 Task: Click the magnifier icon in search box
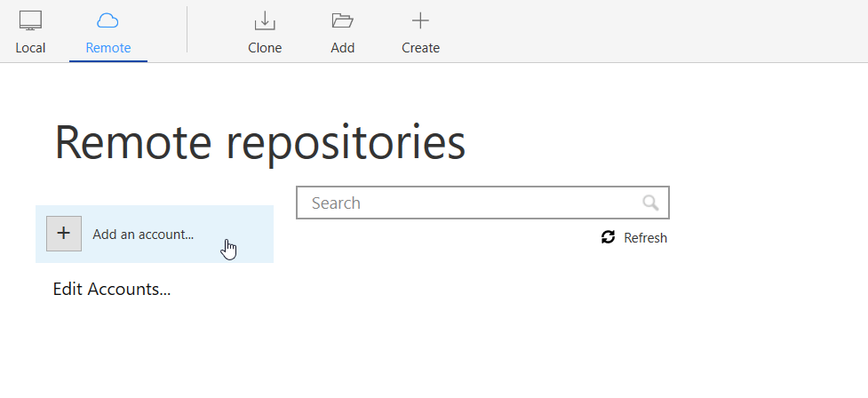click(x=650, y=203)
